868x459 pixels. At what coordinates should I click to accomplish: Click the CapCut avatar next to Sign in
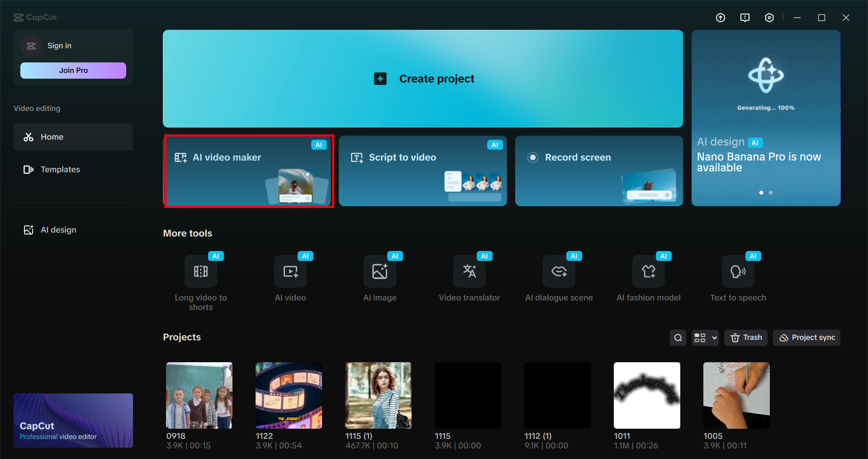point(31,46)
